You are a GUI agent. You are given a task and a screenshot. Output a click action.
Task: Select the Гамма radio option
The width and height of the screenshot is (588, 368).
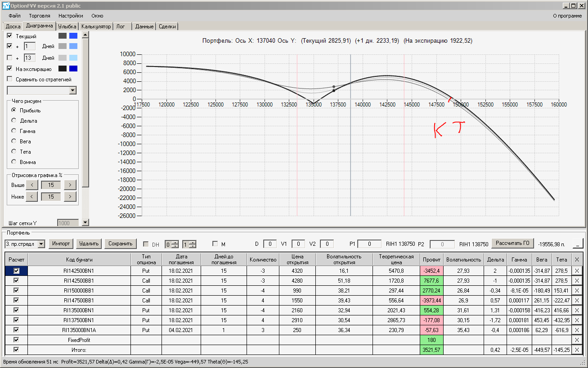pos(14,131)
